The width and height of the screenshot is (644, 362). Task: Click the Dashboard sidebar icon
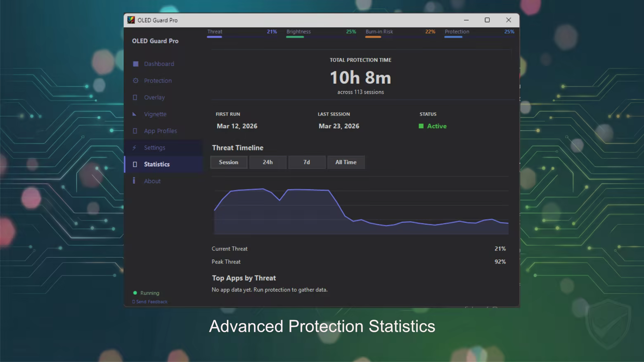[135, 64]
